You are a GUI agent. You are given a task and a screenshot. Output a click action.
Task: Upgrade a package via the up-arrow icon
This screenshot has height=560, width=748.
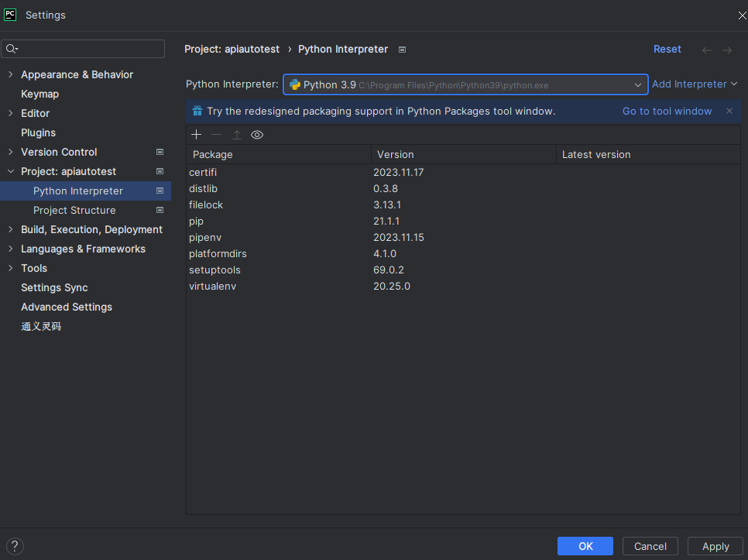[237, 134]
